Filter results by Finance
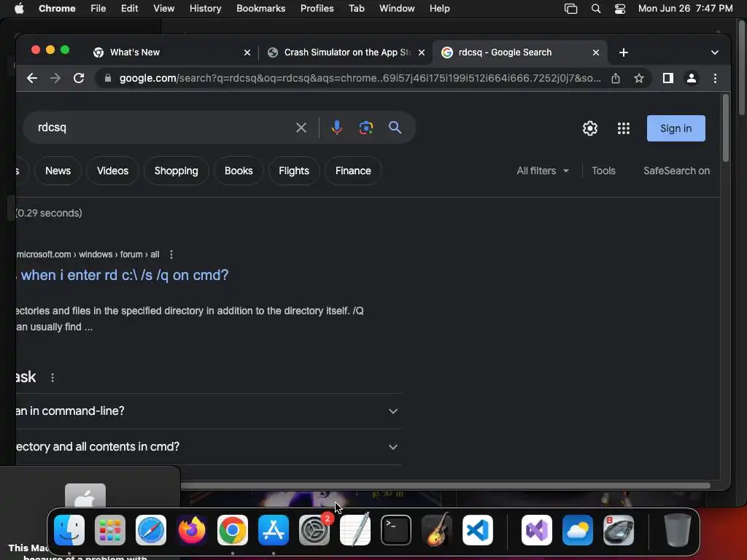This screenshot has width=747, height=560. click(x=353, y=171)
